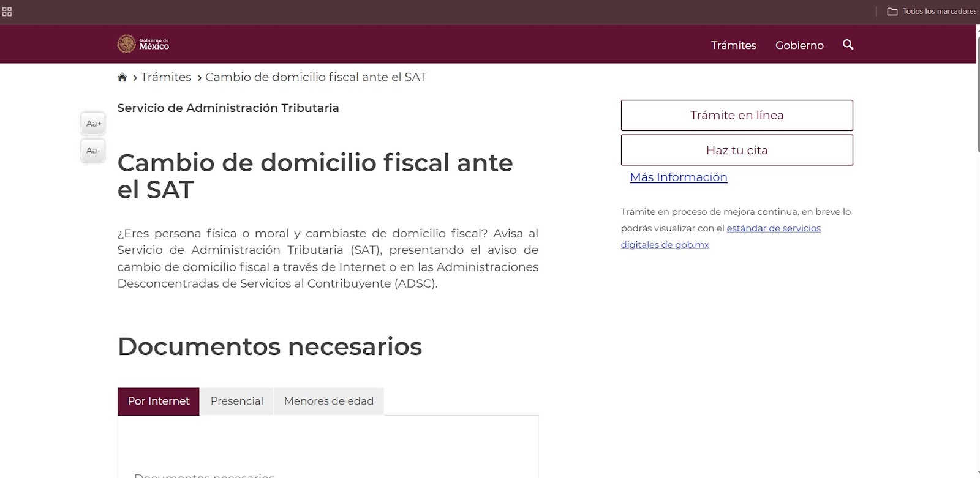Click the Documentos necesarios heading
The width and height of the screenshot is (980, 478).
(x=269, y=346)
